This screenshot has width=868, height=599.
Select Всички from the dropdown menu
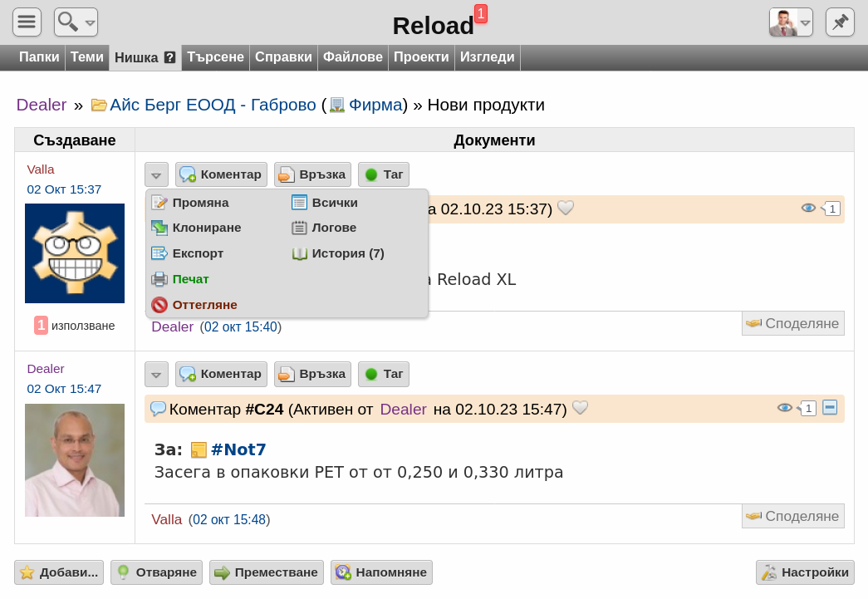pos(325,203)
